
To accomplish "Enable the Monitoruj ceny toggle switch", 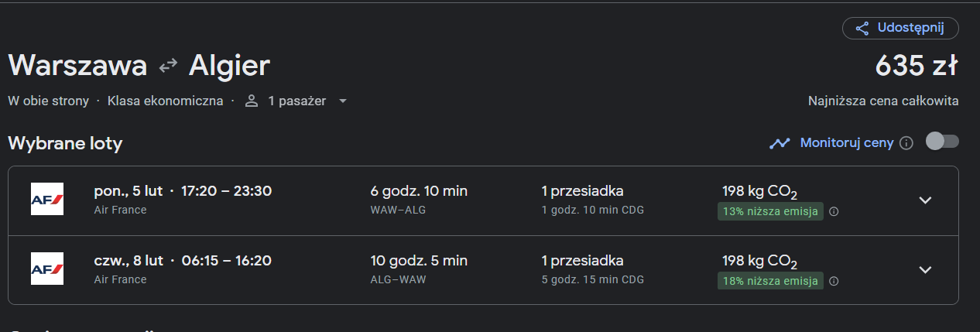I will (942, 142).
